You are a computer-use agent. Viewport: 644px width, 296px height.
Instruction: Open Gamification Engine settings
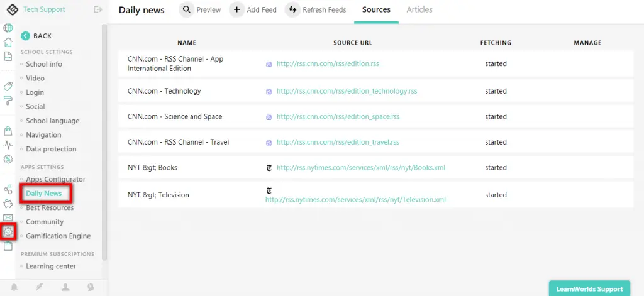click(58, 236)
